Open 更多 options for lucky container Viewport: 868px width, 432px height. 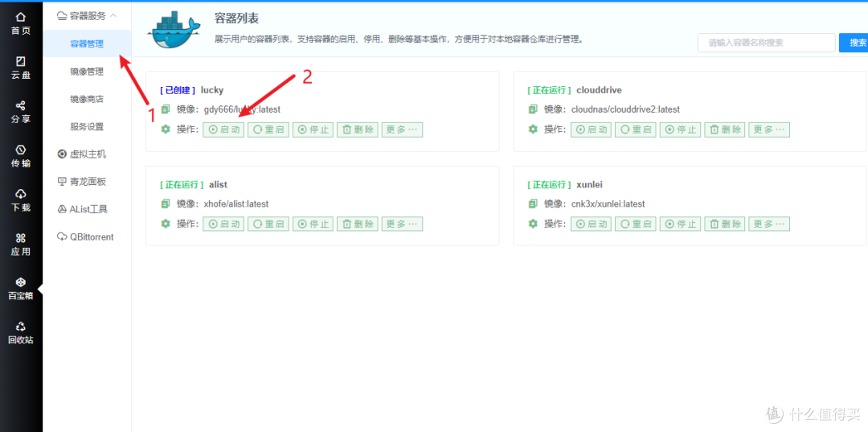(403, 130)
